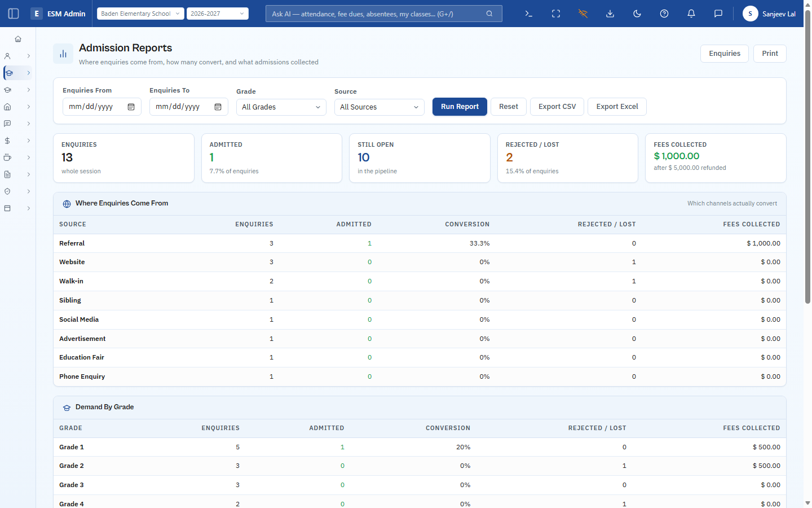Click the page vertical scrollbar
This screenshot has width=812, height=508.
tap(807, 158)
